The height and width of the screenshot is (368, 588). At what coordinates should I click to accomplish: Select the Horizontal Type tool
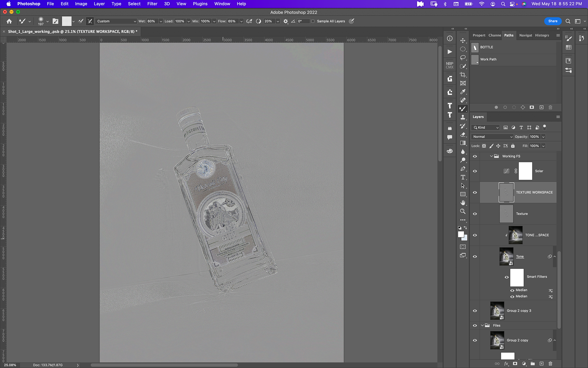(x=463, y=177)
